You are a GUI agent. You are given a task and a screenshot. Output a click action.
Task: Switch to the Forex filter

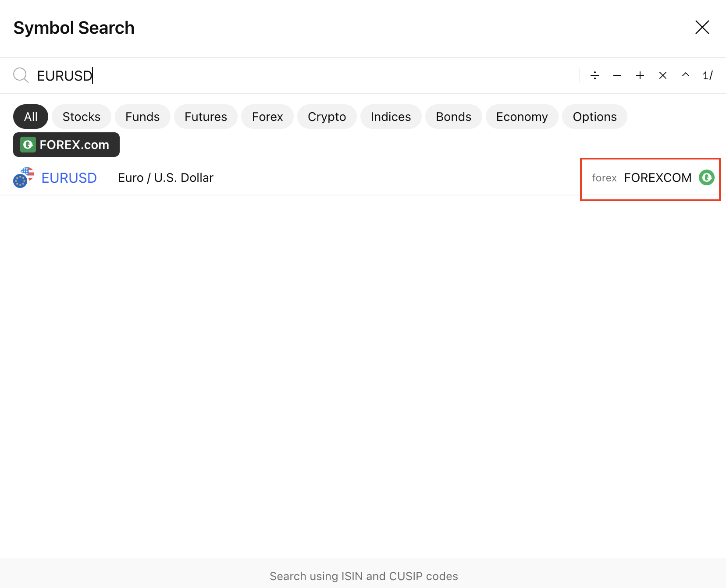[267, 117]
